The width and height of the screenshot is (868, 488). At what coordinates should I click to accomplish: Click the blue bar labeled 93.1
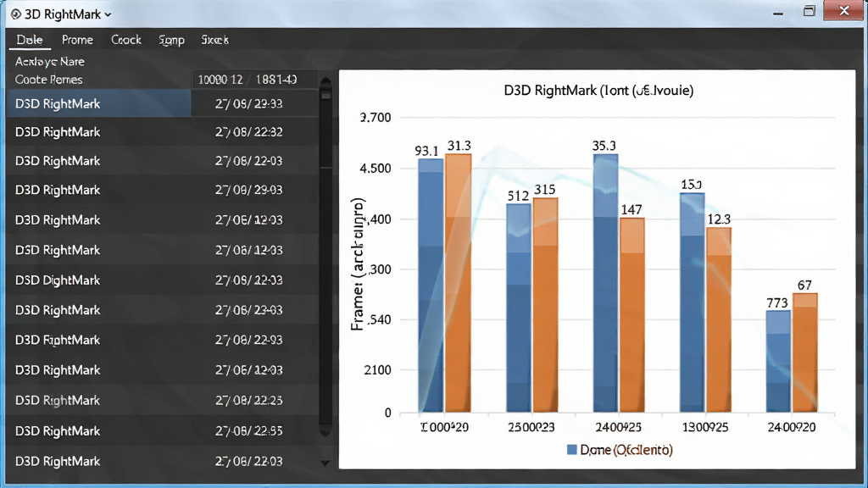(431, 286)
